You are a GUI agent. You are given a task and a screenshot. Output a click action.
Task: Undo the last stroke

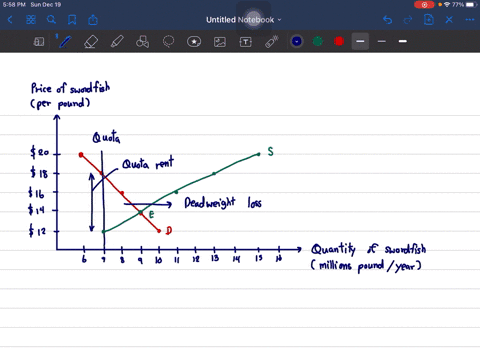coord(387,20)
